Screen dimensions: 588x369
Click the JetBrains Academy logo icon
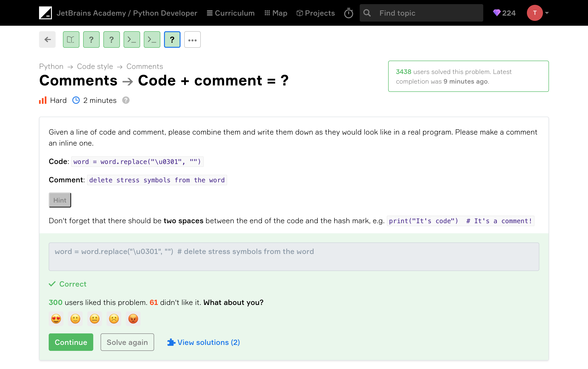(45, 13)
